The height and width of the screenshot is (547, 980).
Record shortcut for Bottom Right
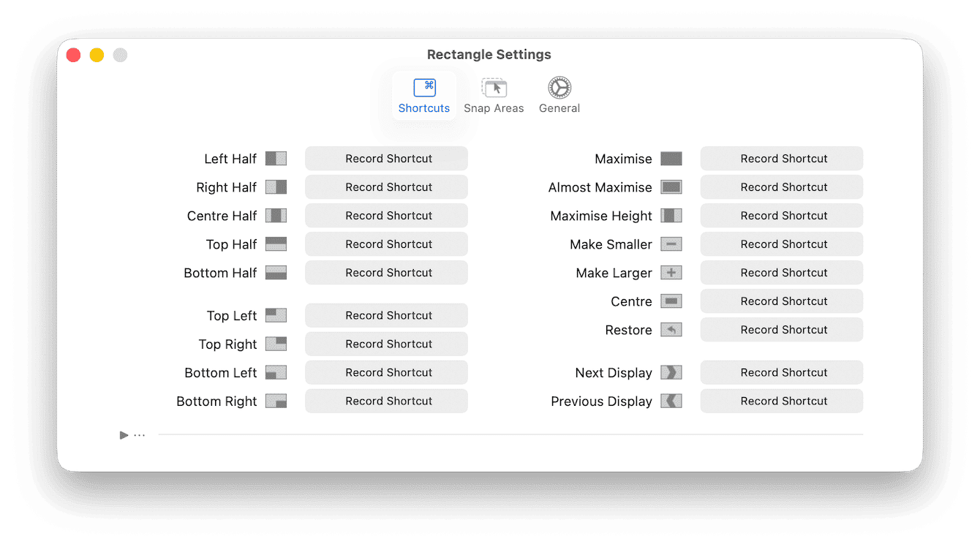point(386,401)
